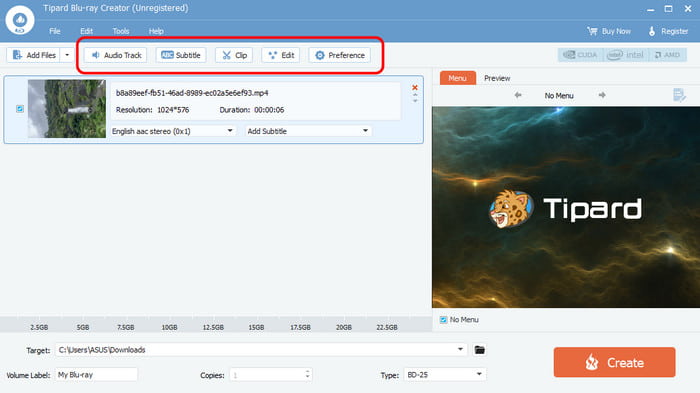Image resolution: width=700 pixels, height=393 pixels.
Task: Click the Buy Now cart link
Action: point(609,31)
